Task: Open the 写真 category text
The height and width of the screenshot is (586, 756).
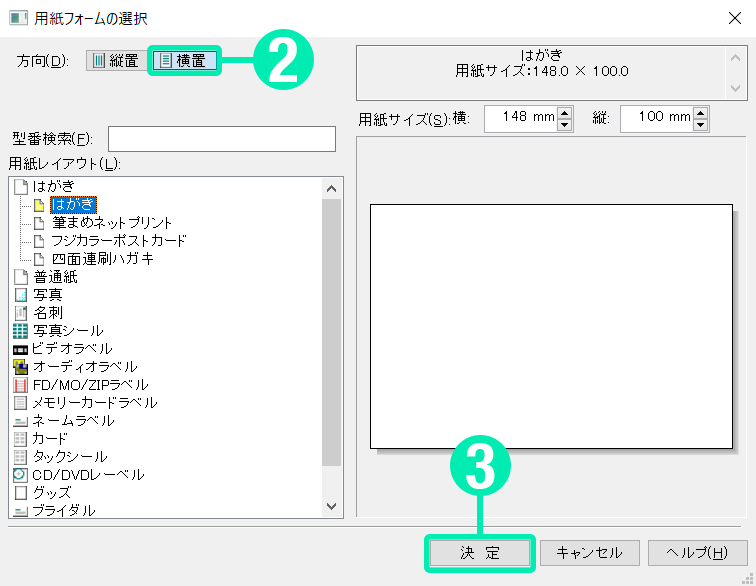Action: tap(47, 295)
